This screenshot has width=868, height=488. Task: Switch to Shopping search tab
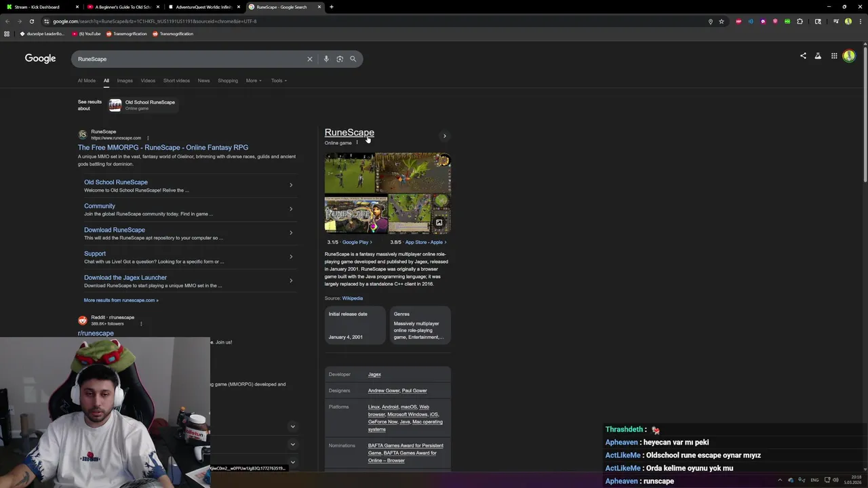click(228, 81)
